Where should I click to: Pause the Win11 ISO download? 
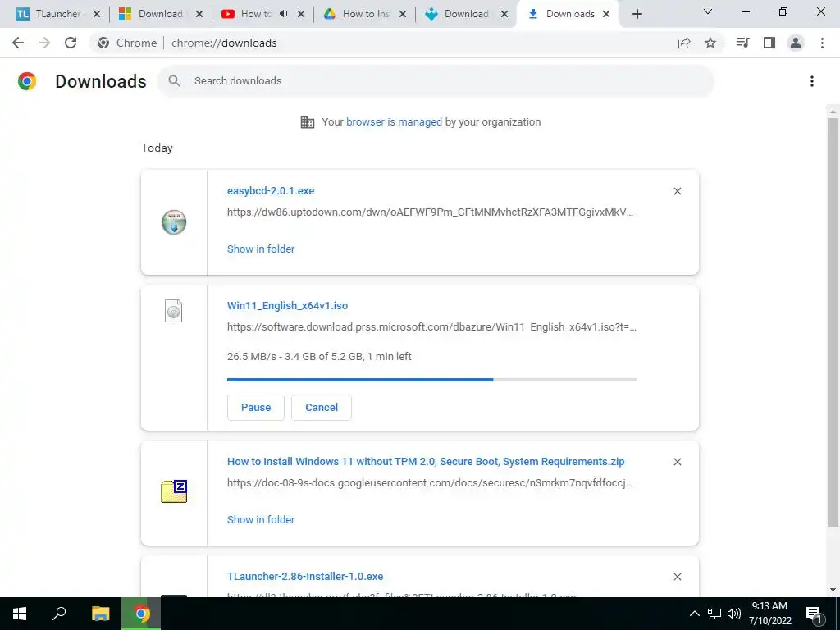click(256, 408)
